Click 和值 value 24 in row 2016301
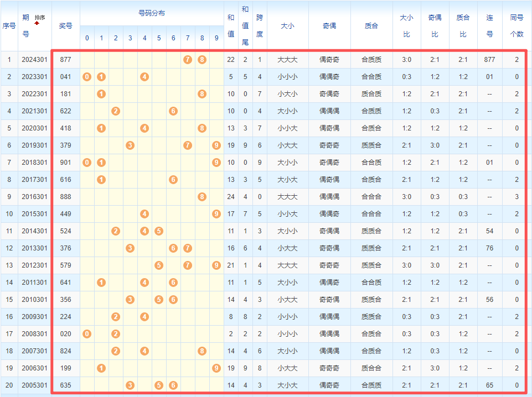This screenshot has width=532, height=397. 231,197
